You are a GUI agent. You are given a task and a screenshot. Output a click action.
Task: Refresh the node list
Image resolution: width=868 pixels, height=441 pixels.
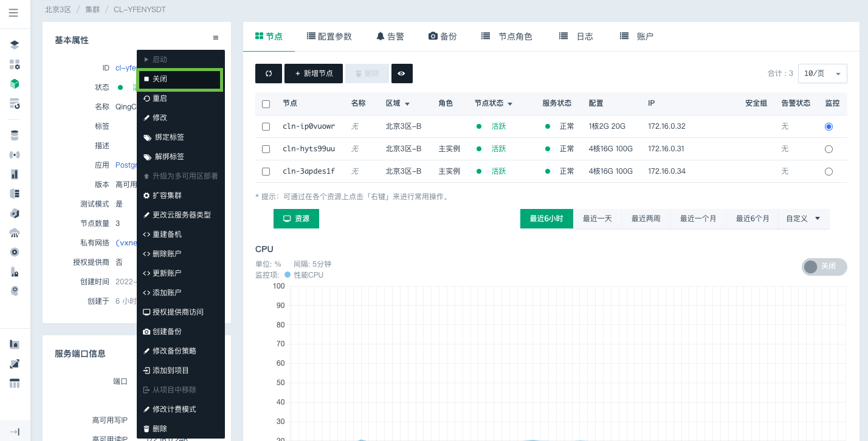(x=269, y=73)
